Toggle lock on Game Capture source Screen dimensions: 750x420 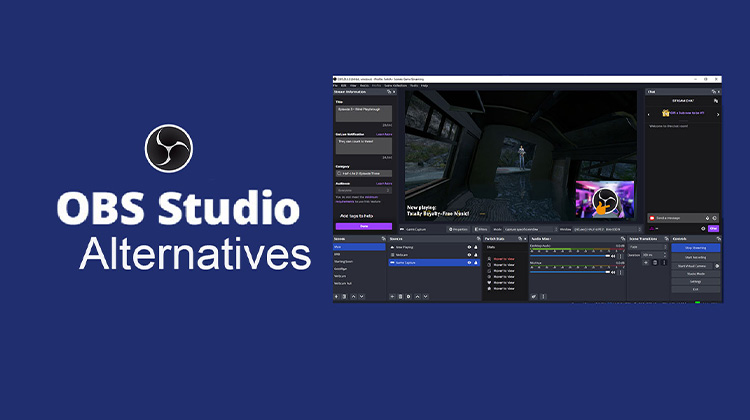tap(475, 263)
